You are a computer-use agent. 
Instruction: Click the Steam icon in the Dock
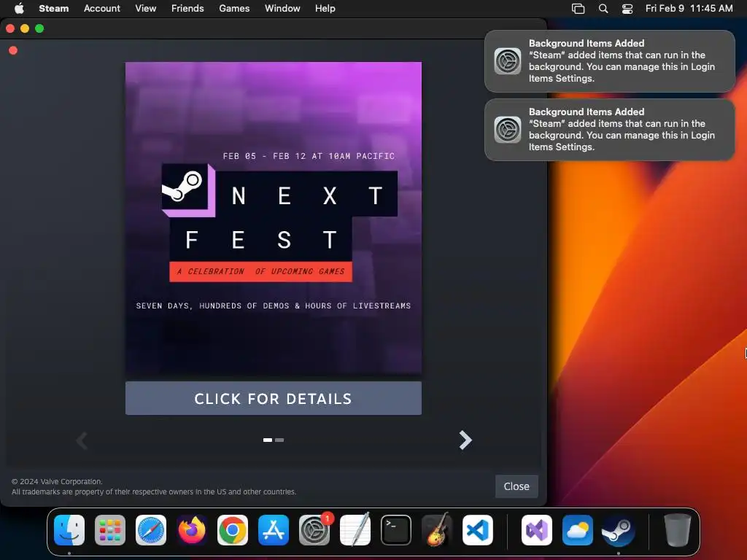pos(619,530)
